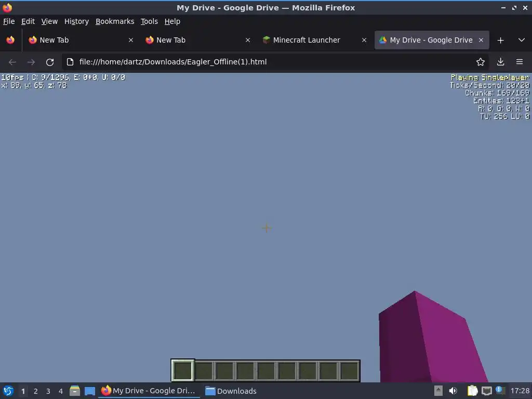The width and height of the screenshot is (532, 399).
Task: Select the ninth hotbar slot
Action: (x=349, y=370)
